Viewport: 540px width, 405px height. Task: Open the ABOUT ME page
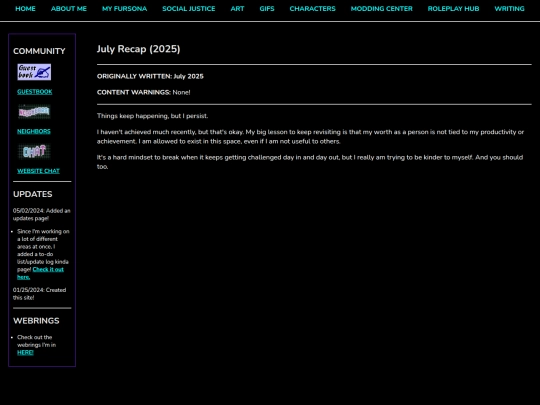tap(69, 9)
